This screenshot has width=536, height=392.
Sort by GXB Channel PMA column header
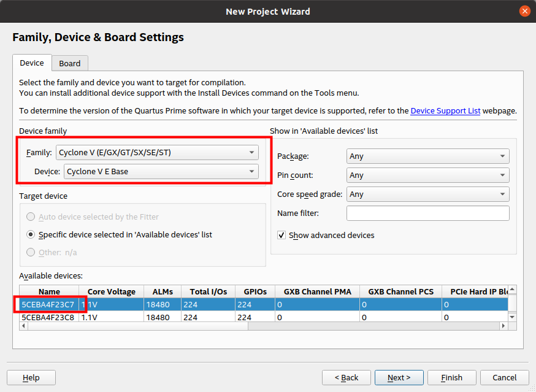pos(317,291)
